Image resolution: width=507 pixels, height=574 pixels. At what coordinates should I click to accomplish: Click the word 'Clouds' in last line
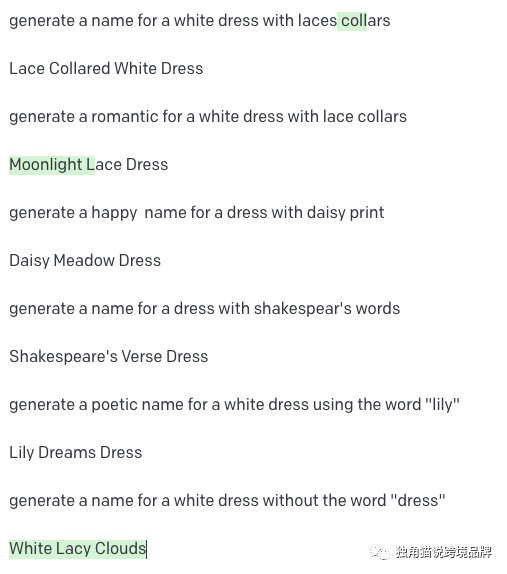120,549
